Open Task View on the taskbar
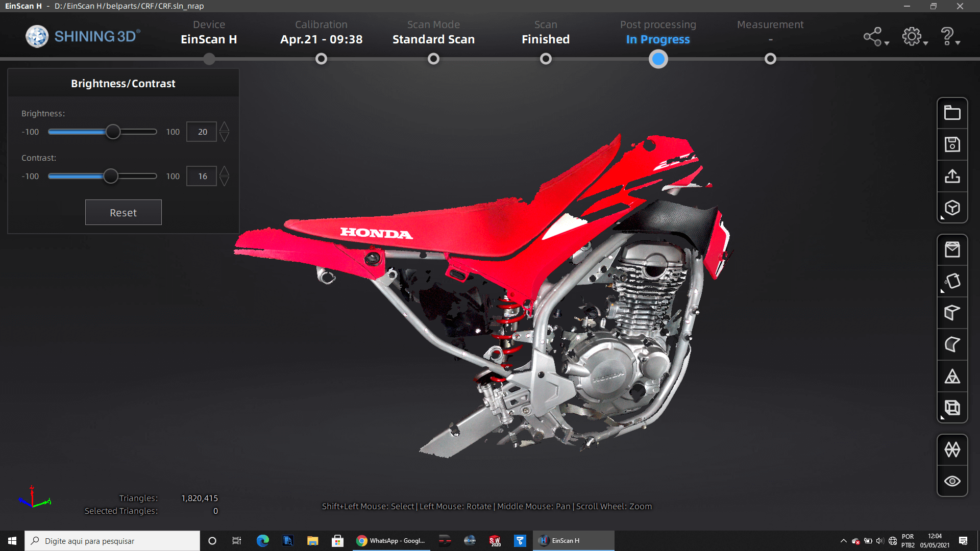 pos(237,541)
